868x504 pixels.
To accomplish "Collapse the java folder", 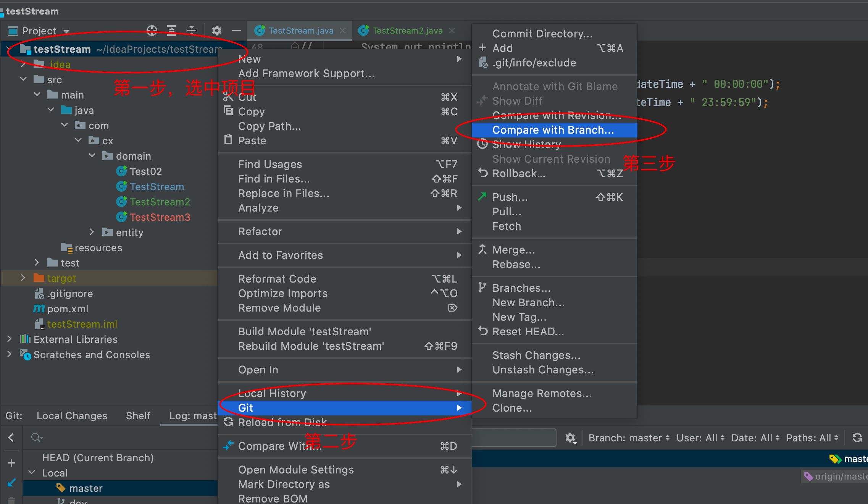I will point(51,110).
